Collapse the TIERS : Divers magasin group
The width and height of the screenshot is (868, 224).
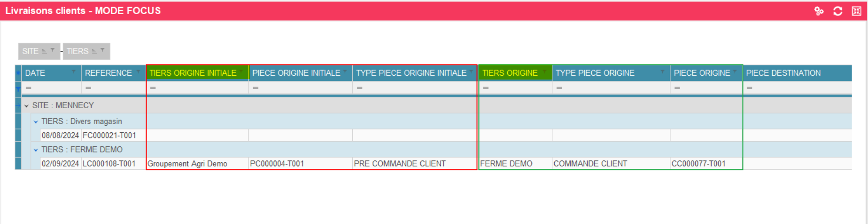[x=36, y=122]
